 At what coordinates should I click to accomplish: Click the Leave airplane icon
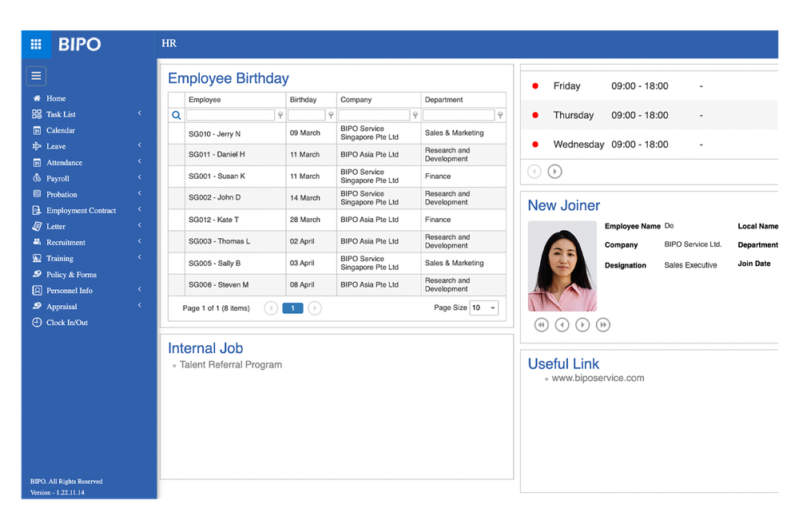(x=37, y=146)
